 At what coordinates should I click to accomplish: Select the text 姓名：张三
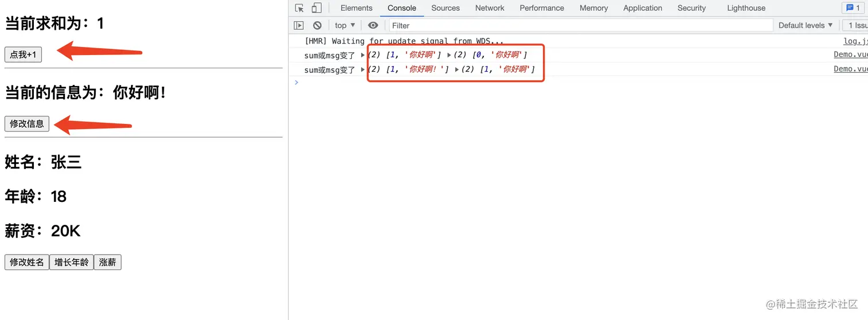tap(43, 162)
